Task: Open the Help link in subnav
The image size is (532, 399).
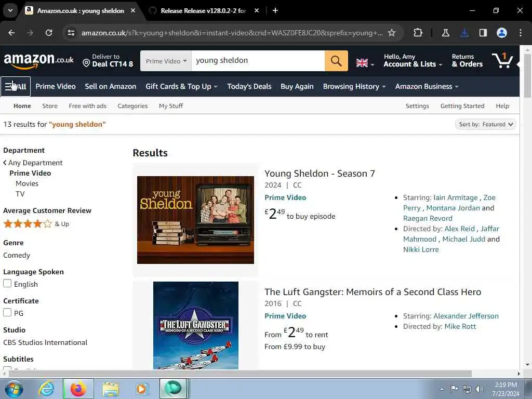Action: point(502,106)
